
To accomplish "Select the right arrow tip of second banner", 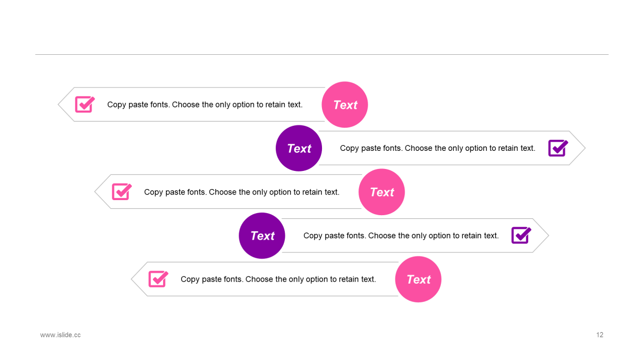I will pyautogui.click(x=578, y=148).
